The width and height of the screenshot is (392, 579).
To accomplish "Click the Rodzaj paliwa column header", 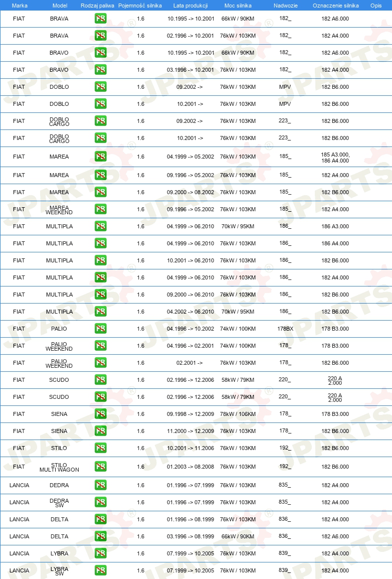I will pos(97,6).
